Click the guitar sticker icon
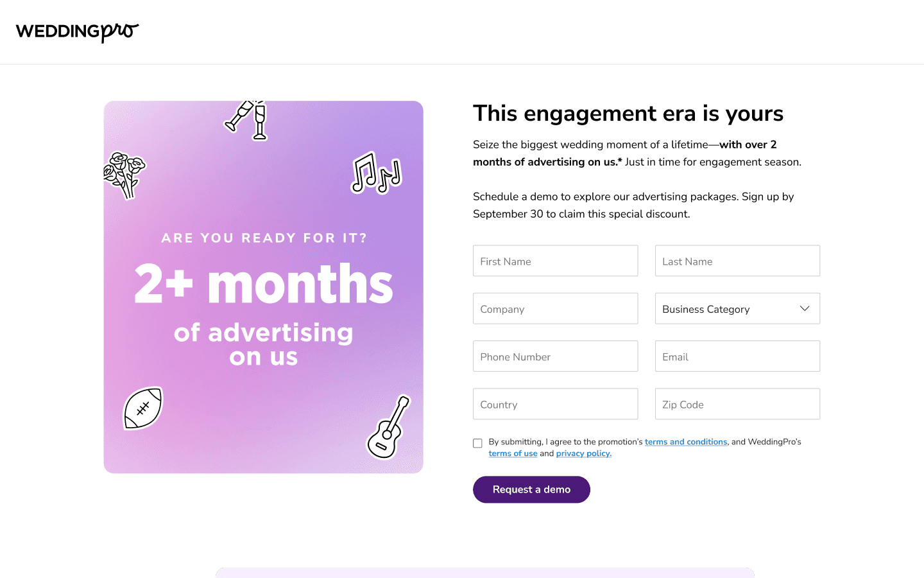Viewport: 924px width, 578px height. (x=388, y=427)
